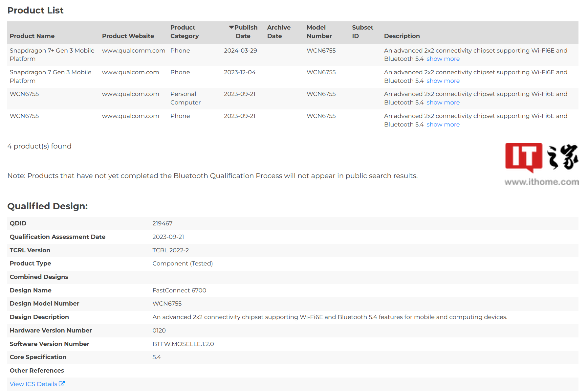Viewport: 588px width, 391px height.
Task: Click the Archive Date column header
Action: (x=279, y=32)
